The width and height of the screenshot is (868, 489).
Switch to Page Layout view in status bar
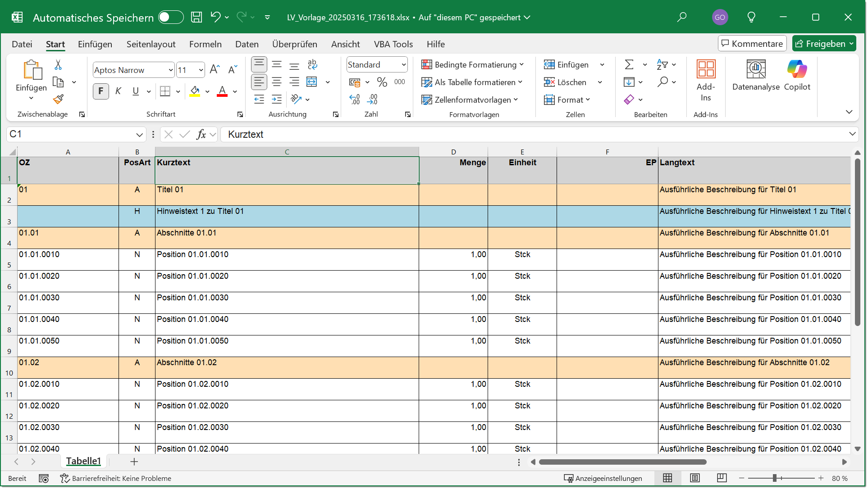(695, 478)
